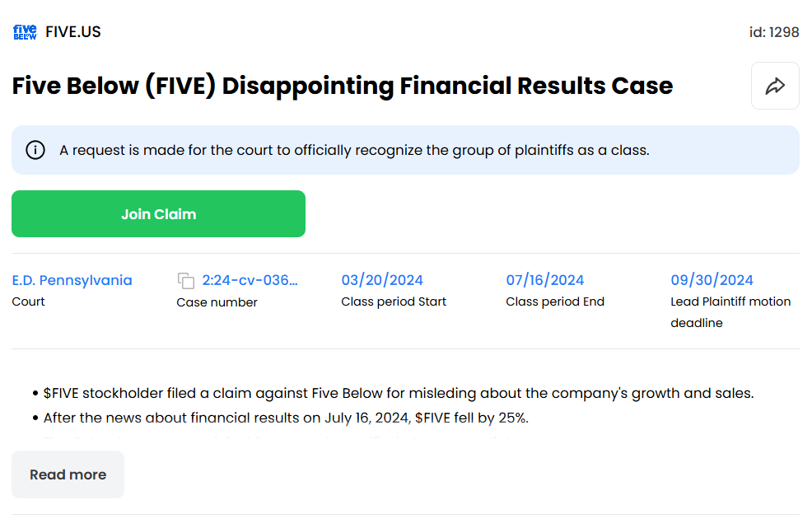Click case number 2:24-cv-036… link

click(x=250, y=280)
